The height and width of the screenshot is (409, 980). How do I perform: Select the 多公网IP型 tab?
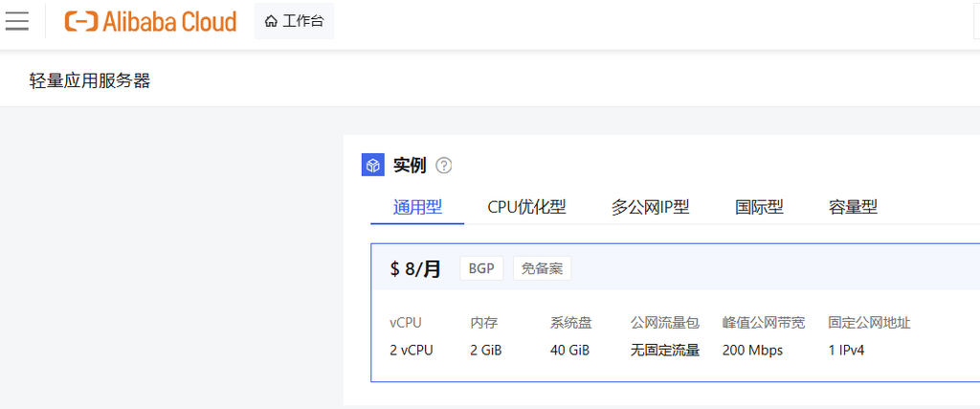[650, 207]
